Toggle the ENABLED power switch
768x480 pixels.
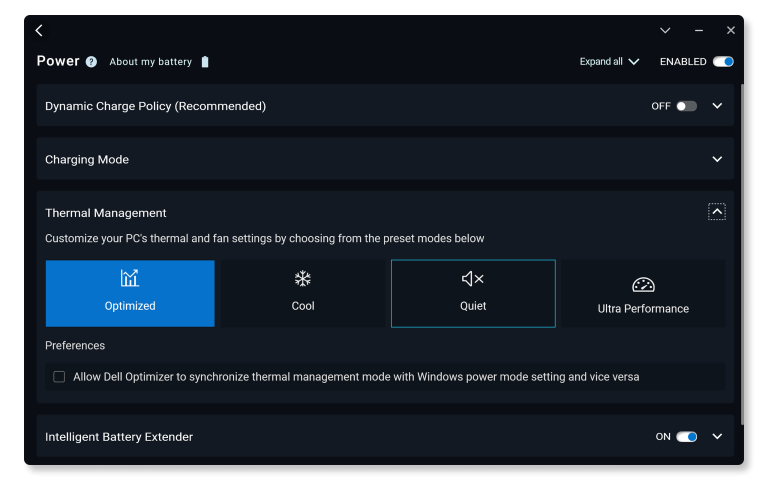pyautogui.click(x=723, y=62)
